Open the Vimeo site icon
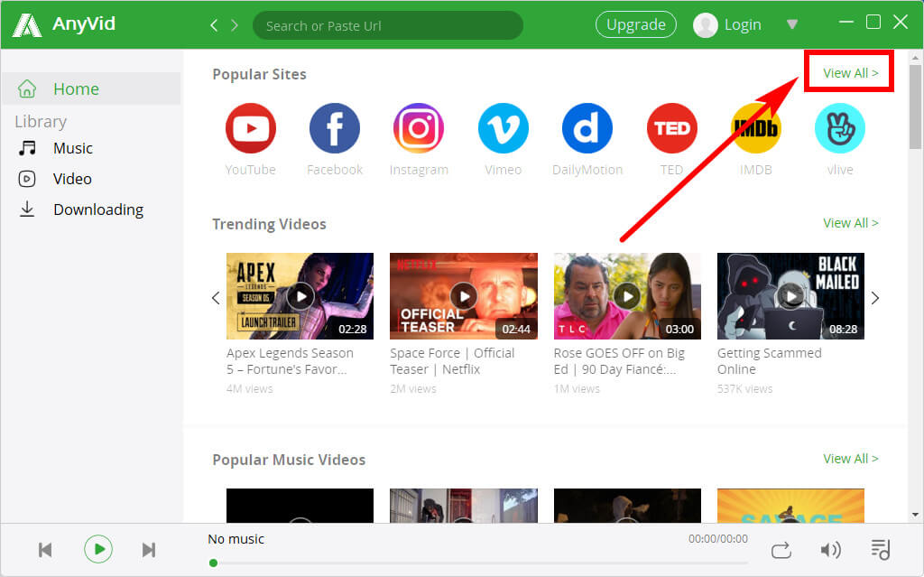The width and height of the screenshot is (924, 577). pos(504,128)
